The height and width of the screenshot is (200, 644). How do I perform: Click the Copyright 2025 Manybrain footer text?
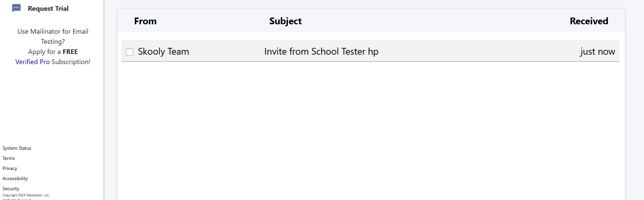26,195
